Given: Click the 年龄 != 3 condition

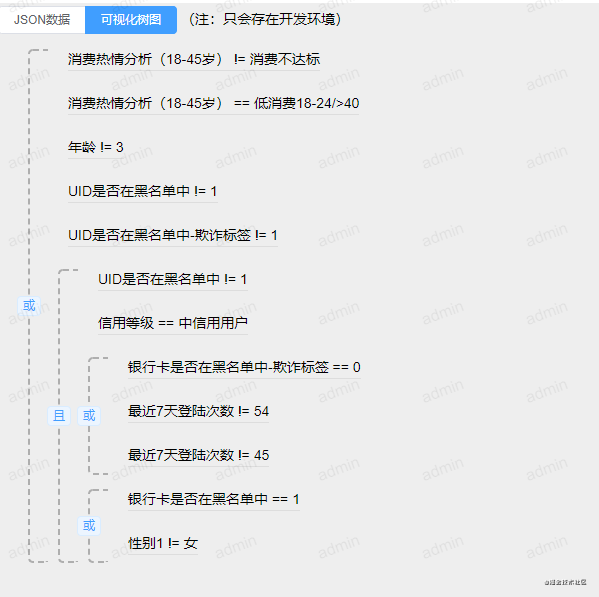Looking at the screenshot, I should pos(96,147).
